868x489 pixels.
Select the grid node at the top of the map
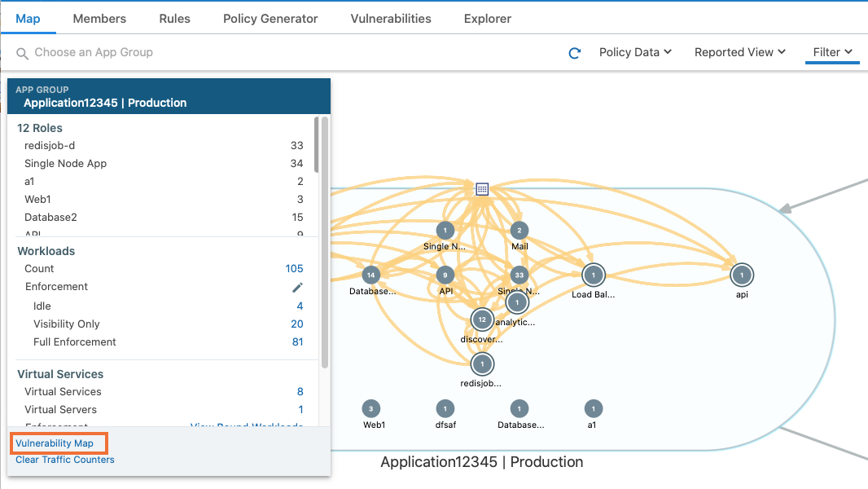(482, 189)
